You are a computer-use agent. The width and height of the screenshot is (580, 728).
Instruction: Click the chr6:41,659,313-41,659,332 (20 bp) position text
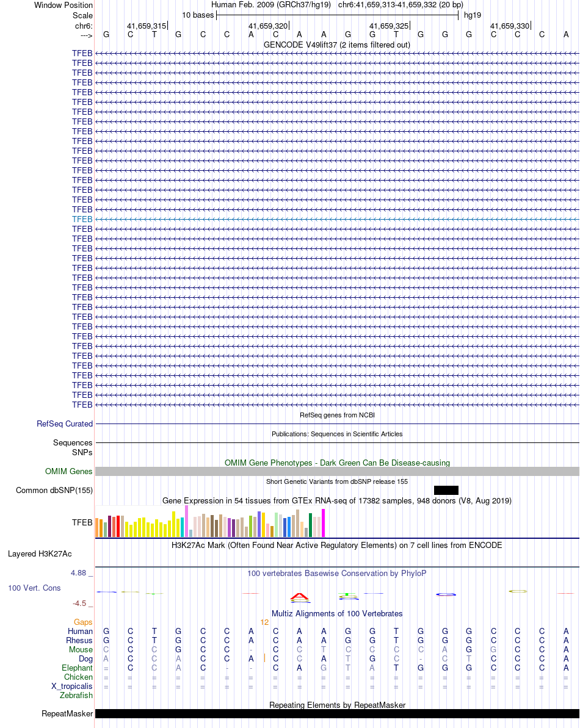401,5
